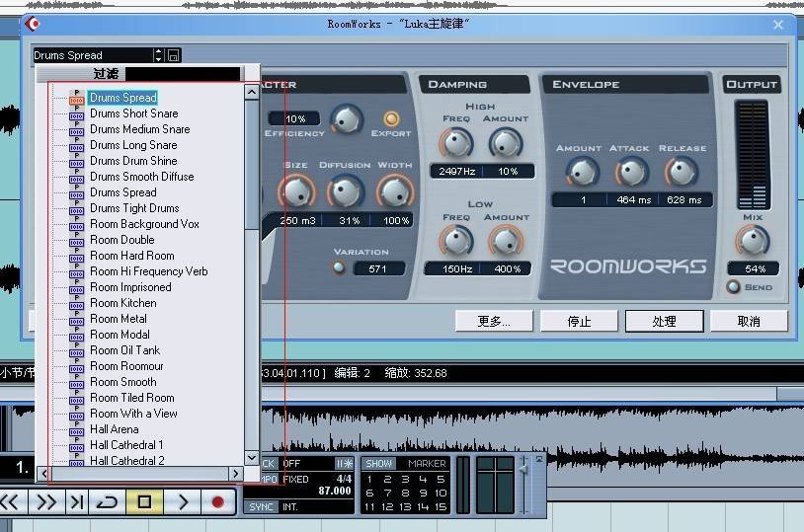Select the Drums Medium Snare preset
This screenshot has height=532, width=804.
tap(140, 129)
